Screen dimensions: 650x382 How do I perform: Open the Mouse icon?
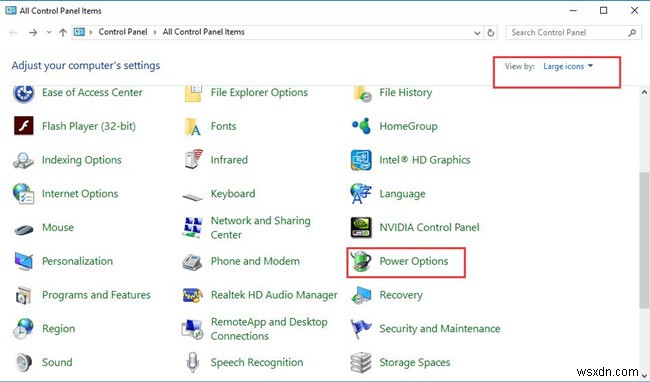click(24, 229)
